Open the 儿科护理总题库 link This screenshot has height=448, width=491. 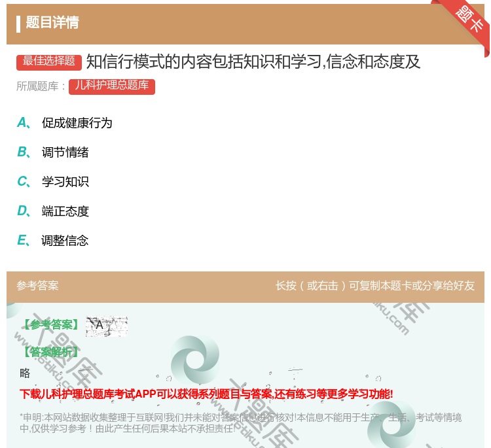click(x=112, y=86)
